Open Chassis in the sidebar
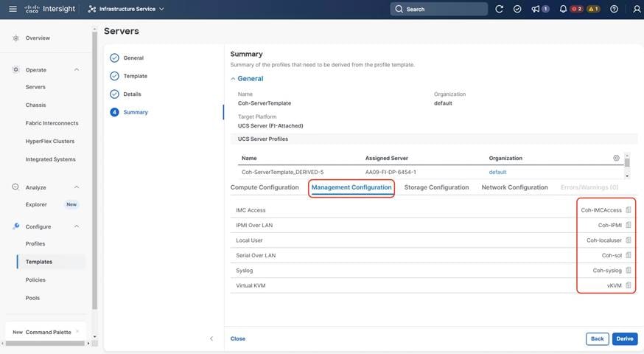This screenshot has width=644, height=354. coord(35,105)
